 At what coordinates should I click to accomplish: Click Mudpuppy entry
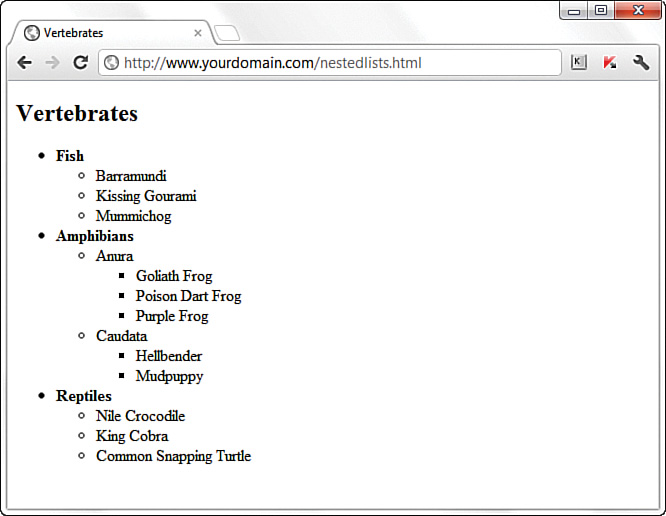click(169, 376)
